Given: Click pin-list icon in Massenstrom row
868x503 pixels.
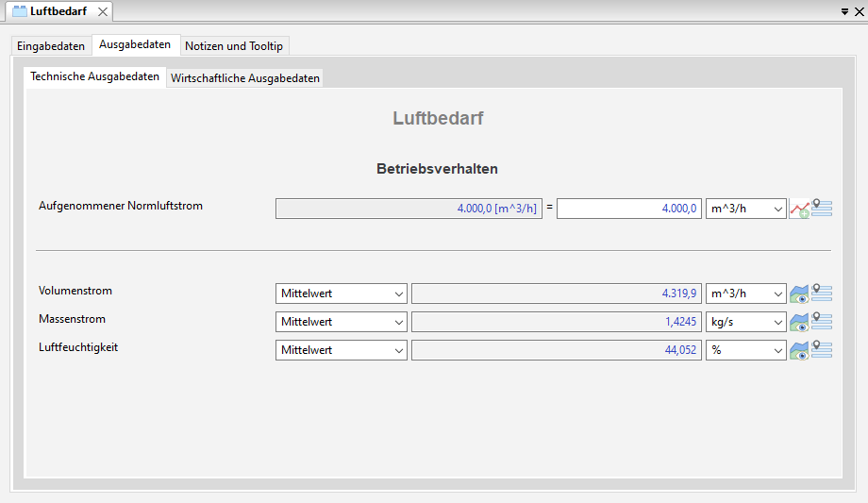Looking at the screenshot, I should [822, 321].
